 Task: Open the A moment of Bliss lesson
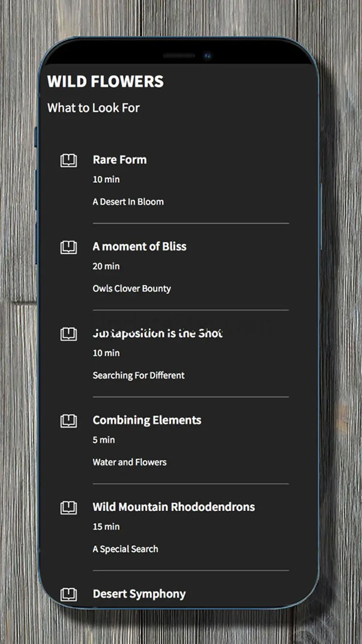click(139, 247)
